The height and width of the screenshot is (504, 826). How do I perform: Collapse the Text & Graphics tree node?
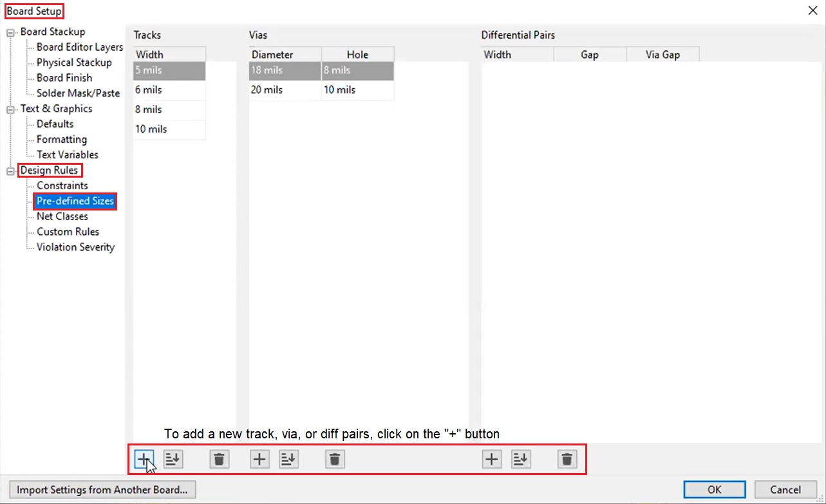point(10,109)
